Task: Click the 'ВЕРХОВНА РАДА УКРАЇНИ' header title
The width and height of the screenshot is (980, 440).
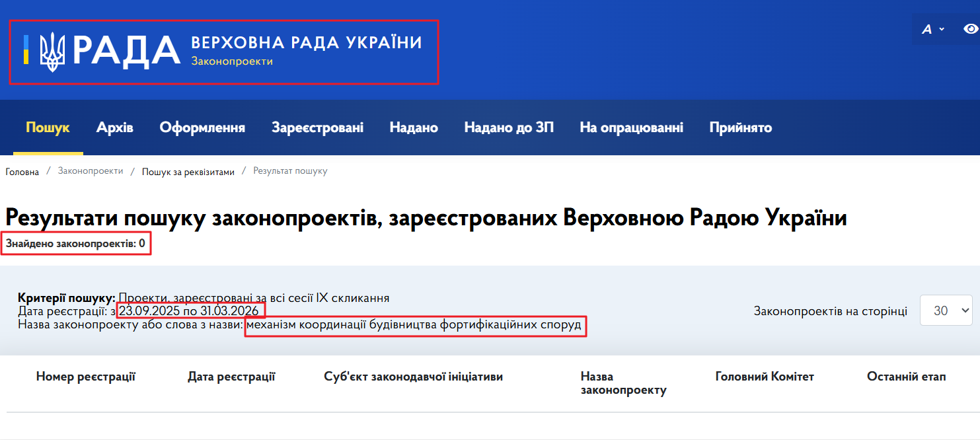Action: coord(306,43)
